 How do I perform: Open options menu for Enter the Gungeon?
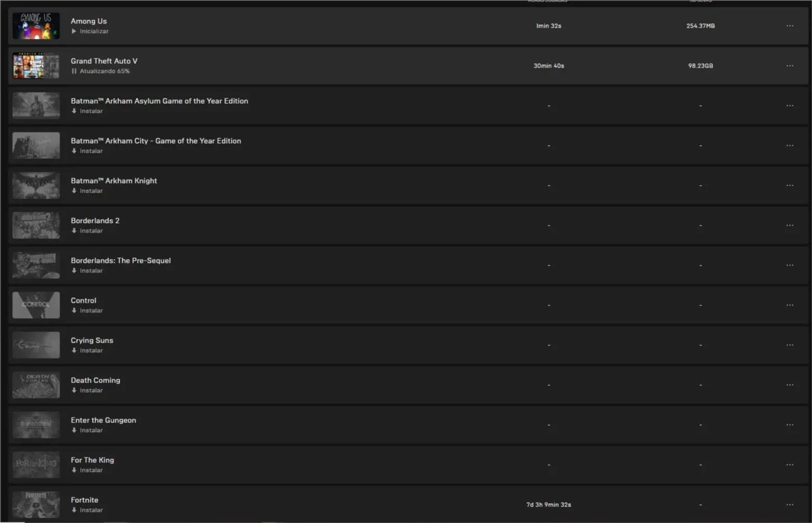pyautogui.click(x=790, y=425)
